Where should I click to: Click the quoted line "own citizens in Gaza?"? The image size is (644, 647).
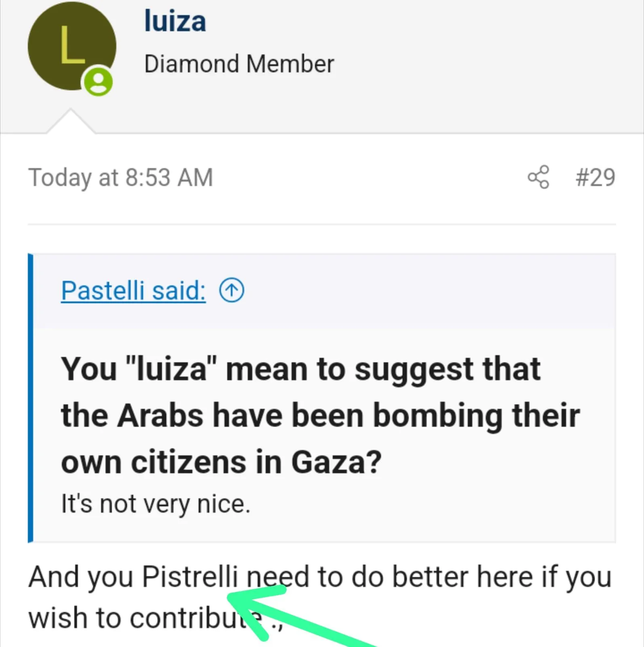coord(221,462)
